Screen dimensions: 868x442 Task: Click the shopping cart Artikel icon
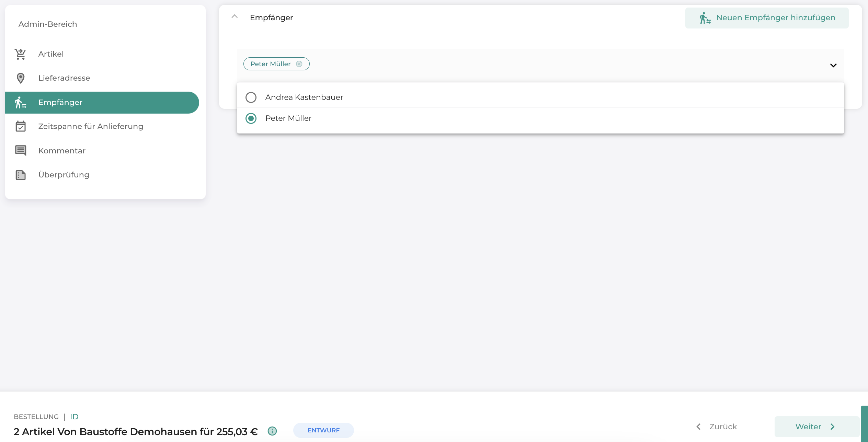(20, 54)
